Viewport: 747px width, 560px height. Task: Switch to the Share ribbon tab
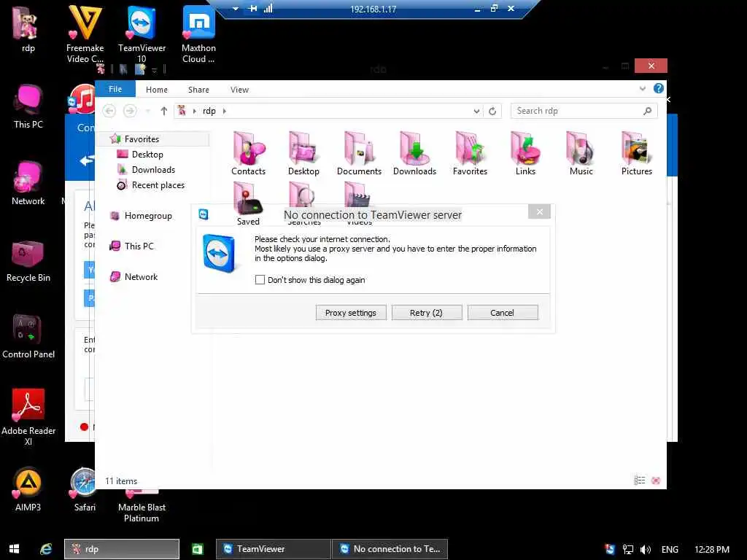coord(198,90)
